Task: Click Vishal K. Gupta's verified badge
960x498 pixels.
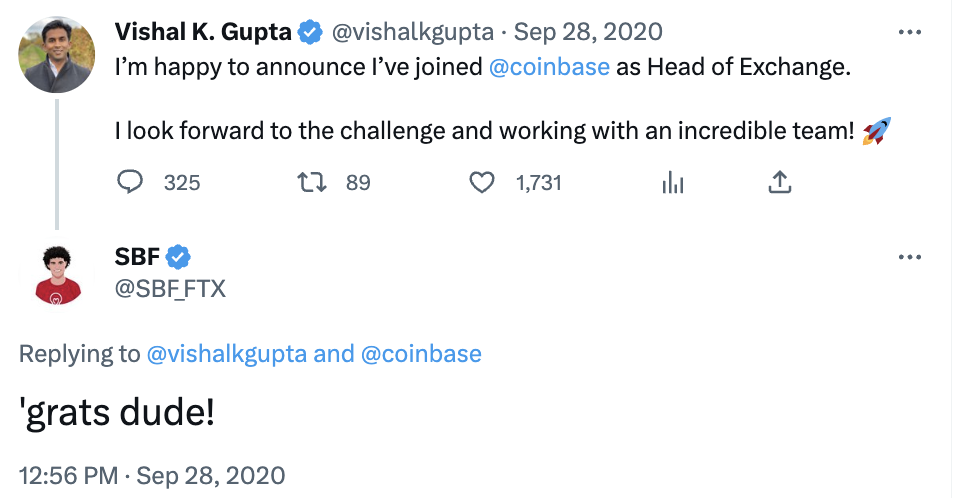Action: click(311, 32)
